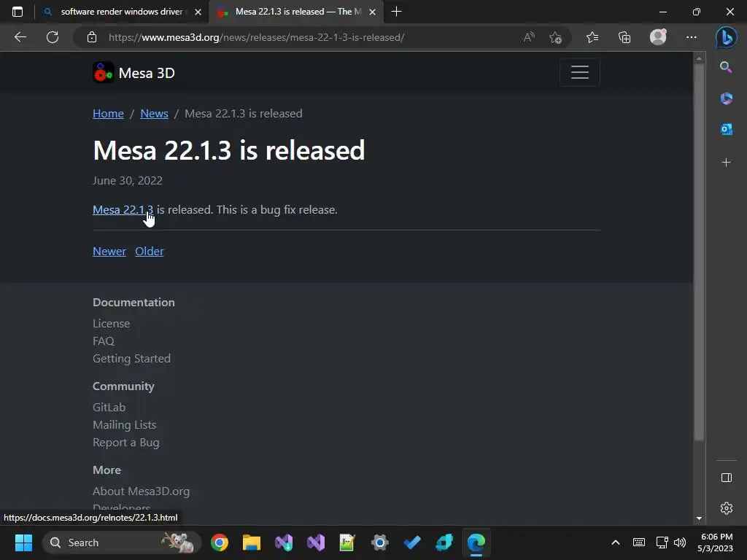Open Settings and more menu
The height and width of the screenshot is (560, 747).
click(x=692, y=37)
